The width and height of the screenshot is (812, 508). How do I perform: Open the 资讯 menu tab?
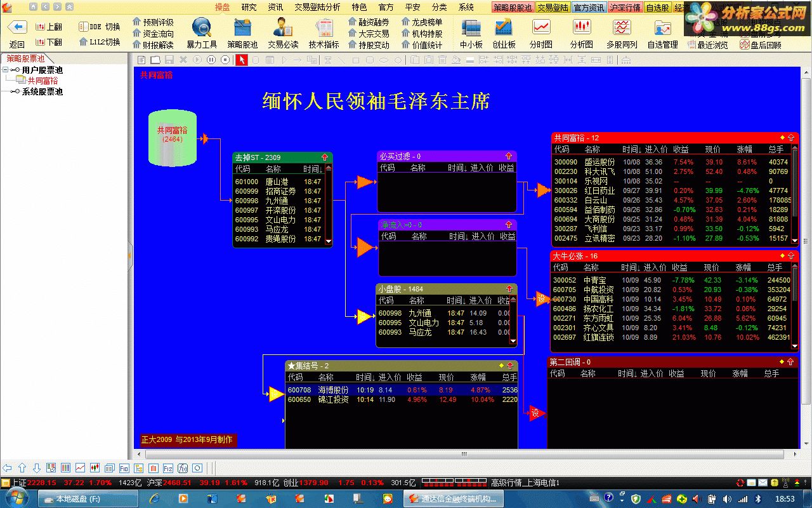(x=275, y=7)
